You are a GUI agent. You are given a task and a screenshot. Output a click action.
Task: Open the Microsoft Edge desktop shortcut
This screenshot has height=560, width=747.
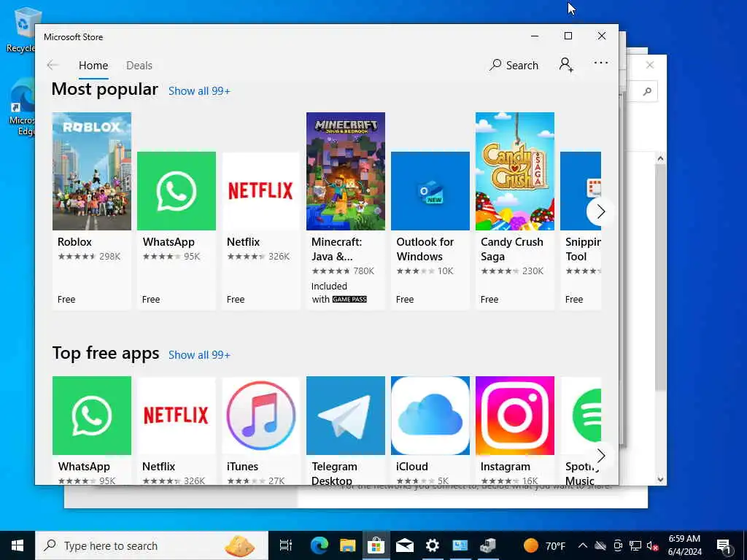coord(22,107)
